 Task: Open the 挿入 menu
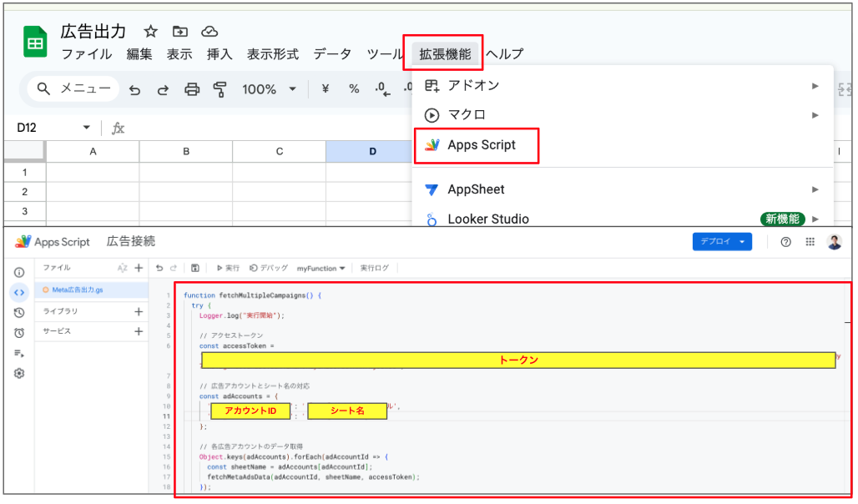click(220, 54)
